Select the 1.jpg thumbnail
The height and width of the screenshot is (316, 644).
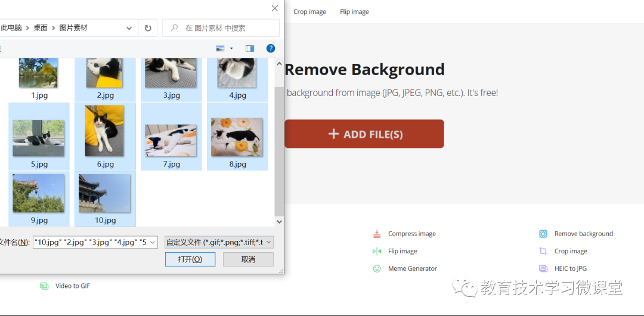point(39,73)
